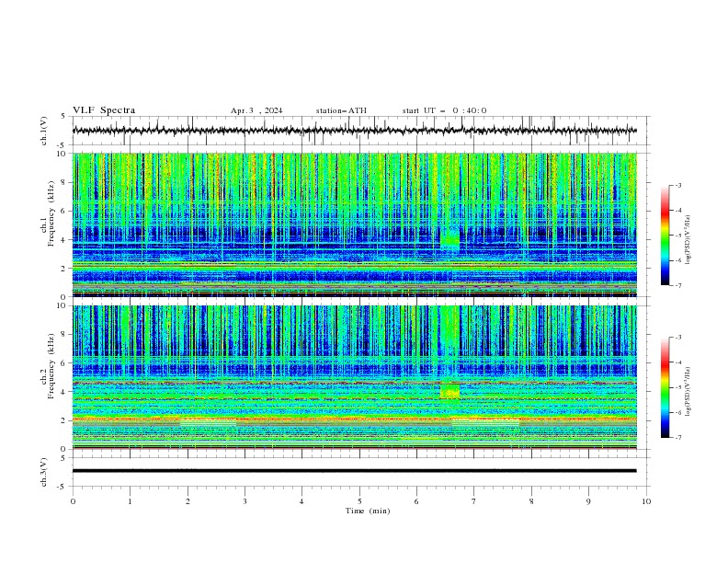This screenshot has width=728, height=563.
Task: Click the ch.1 color bar "log(PSD)(V²/Hz)" label
Action: point(688,240)
